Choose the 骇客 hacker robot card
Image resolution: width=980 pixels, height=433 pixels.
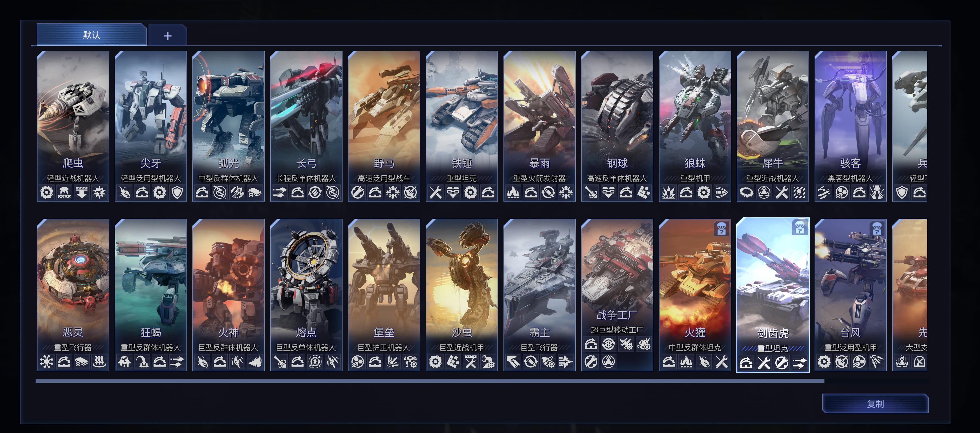pos(850,126)
